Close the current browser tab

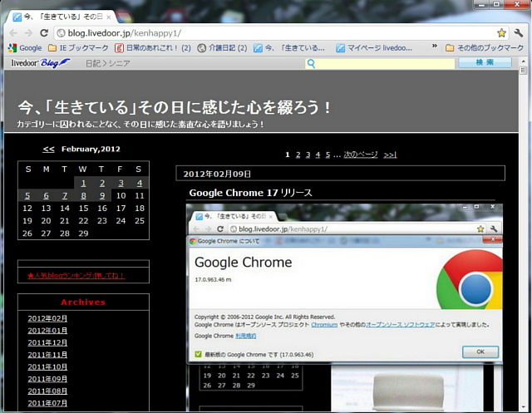coord(109,17)
